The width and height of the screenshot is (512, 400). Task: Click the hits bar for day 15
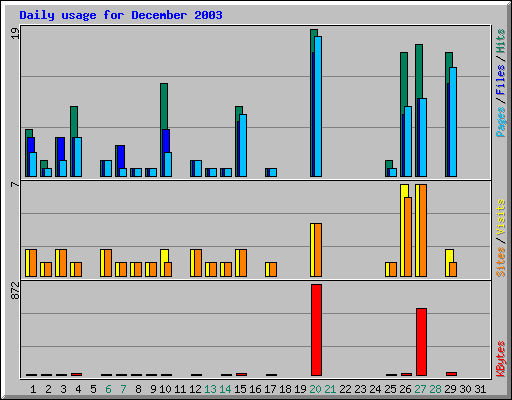(239, 141)
